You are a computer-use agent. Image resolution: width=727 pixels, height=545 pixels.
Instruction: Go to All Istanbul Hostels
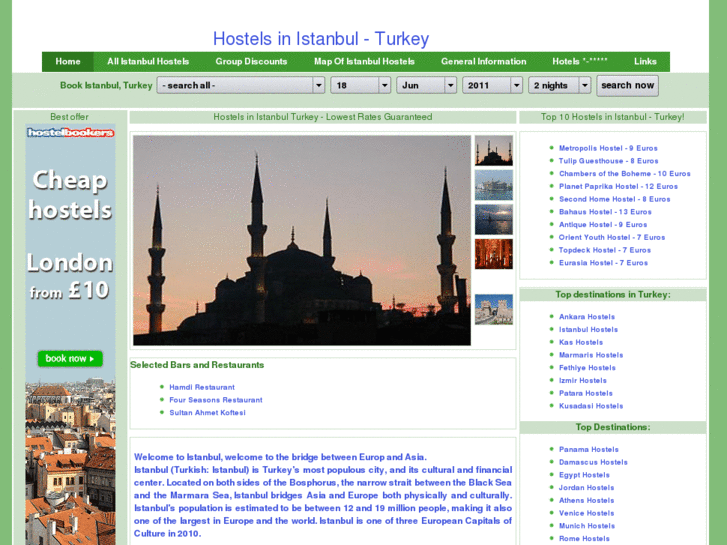point(148,62)
